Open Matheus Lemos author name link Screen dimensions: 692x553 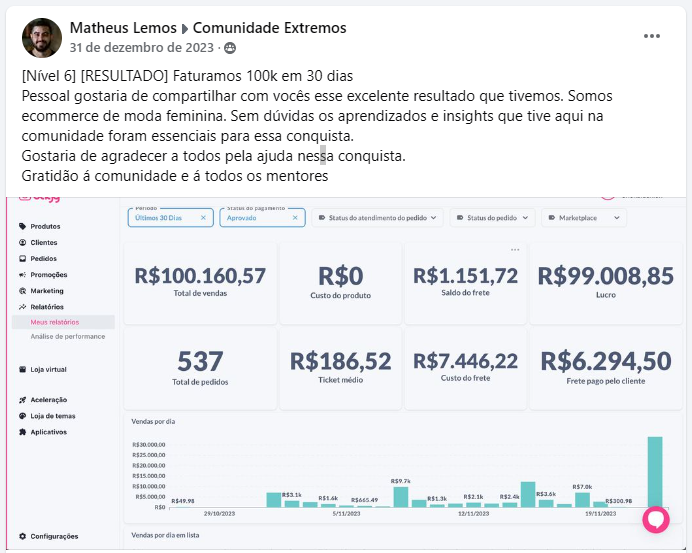(x=123, y=28)
